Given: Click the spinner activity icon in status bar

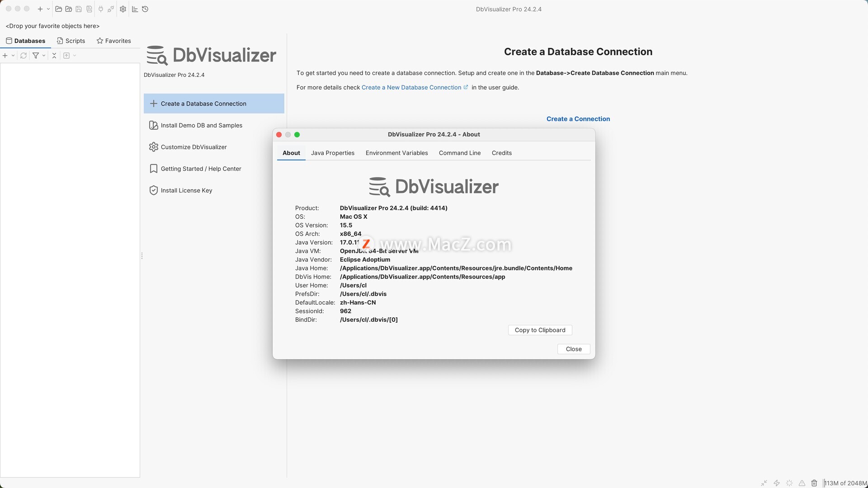Looking at the screenshot, I should [x=789, y=483].
